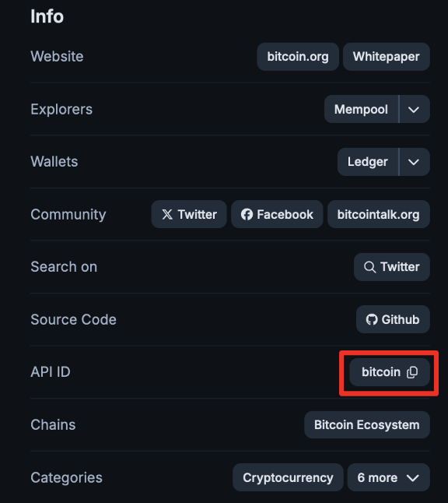Open the Whitepaper link
The width and height of the screenshot is (448, 503).
coord(386,57)
